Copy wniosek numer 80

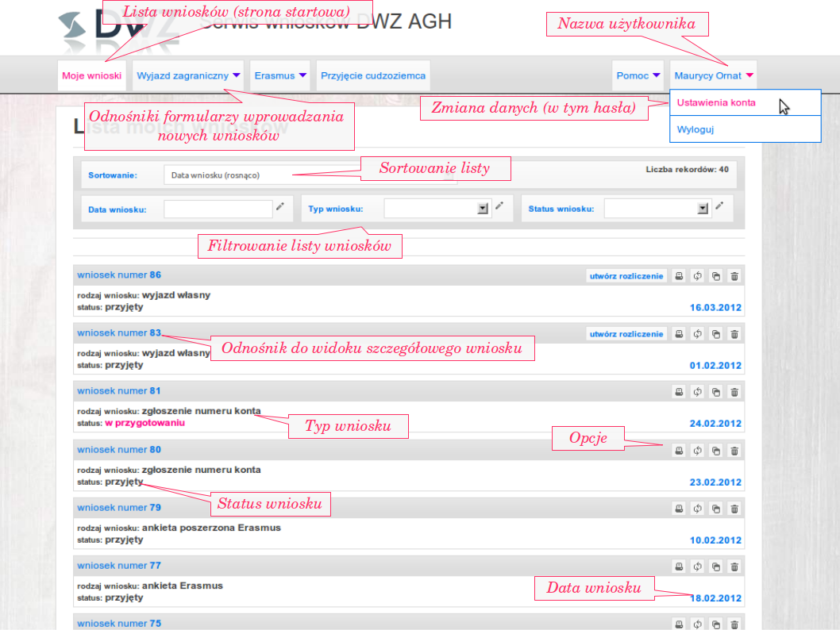[x=715, y=451]
